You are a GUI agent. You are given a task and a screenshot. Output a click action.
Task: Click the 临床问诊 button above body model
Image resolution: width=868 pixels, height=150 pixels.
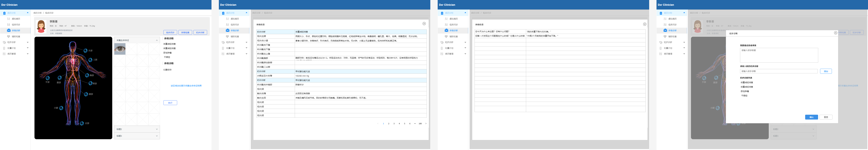pos(170,33)
